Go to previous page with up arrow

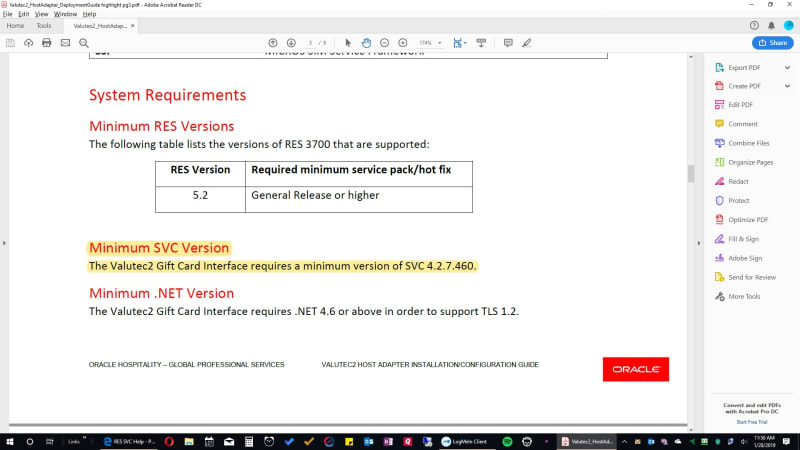(273, 43)
